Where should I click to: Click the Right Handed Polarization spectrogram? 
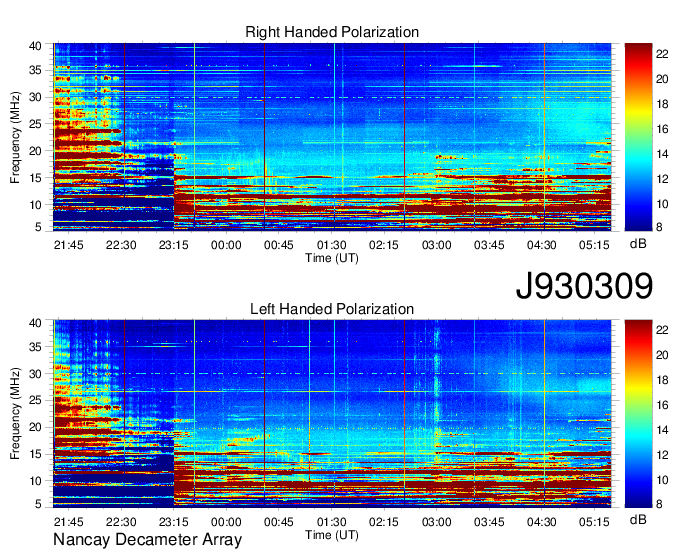[332, 136]
